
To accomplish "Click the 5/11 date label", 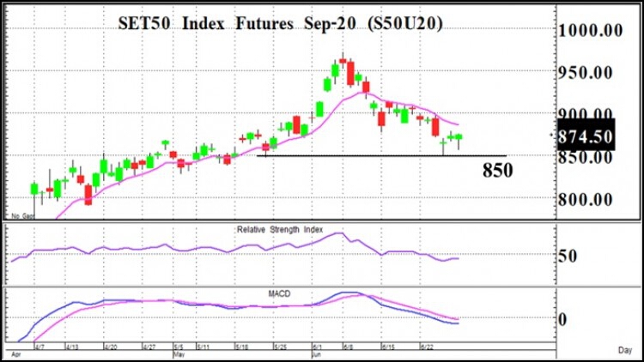I will tap(203, 347).
